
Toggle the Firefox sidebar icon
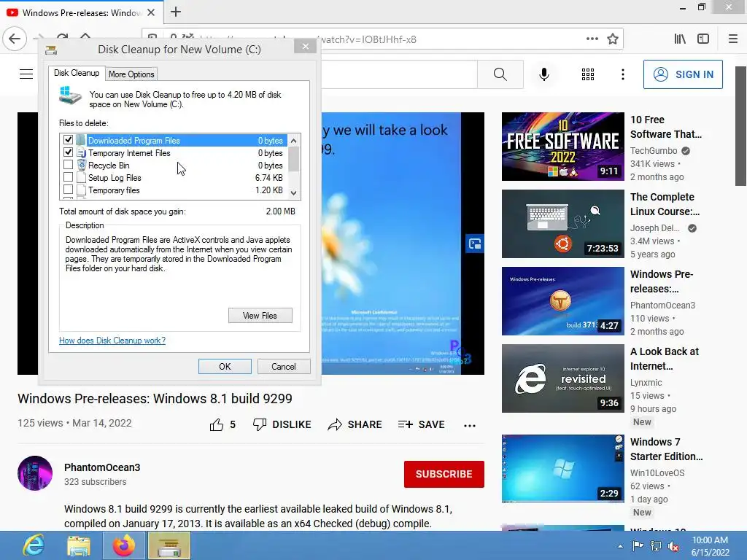click(x=703, y=39)
